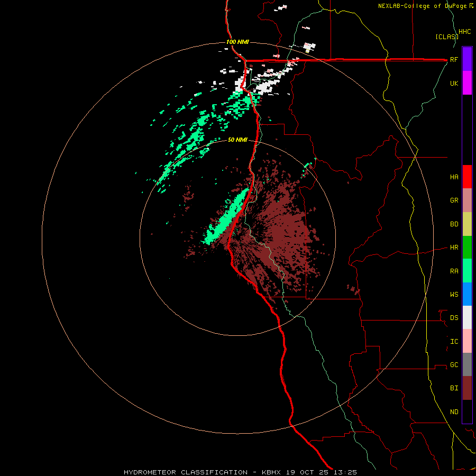The height and width of the screenshot is (476, 476).
Task: Click the UK legend label
Action: pos(454,83)
